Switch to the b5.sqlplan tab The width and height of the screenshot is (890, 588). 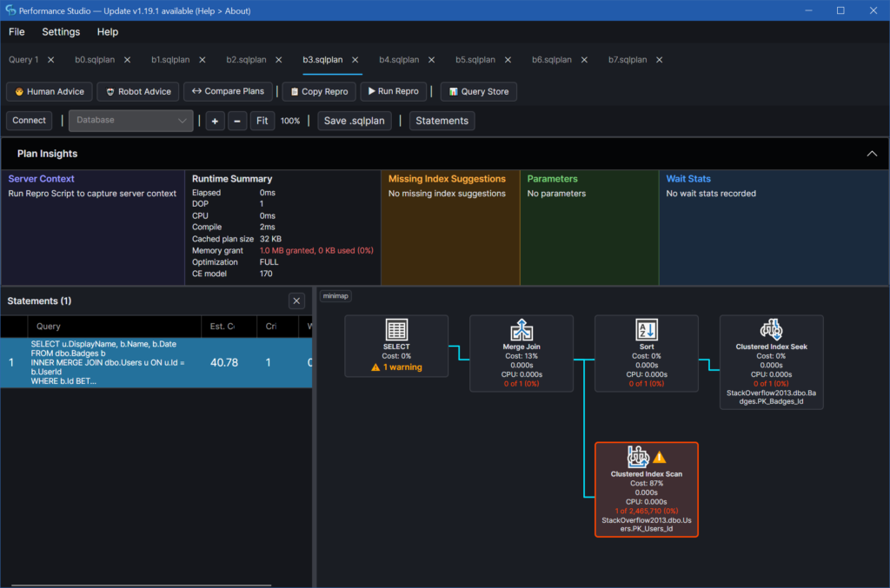[475, 60]
